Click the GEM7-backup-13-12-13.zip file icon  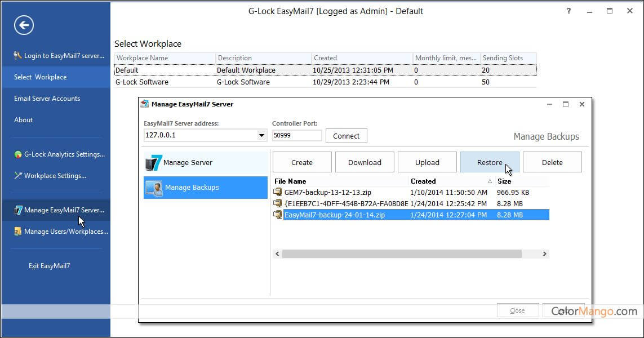pyautogui.click(x=278, y=192)
